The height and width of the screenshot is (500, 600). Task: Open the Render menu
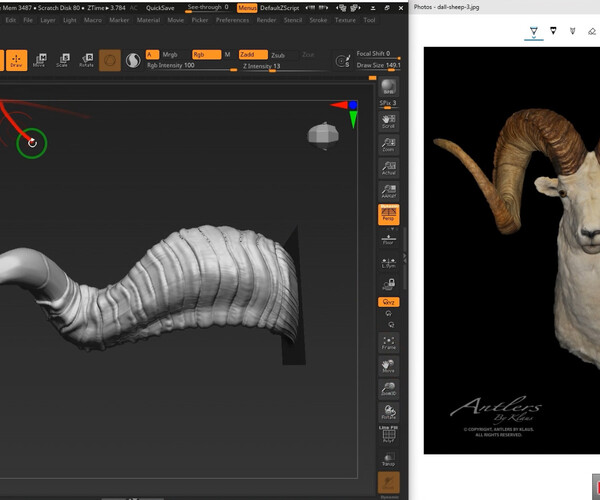(x=266, y=20)
